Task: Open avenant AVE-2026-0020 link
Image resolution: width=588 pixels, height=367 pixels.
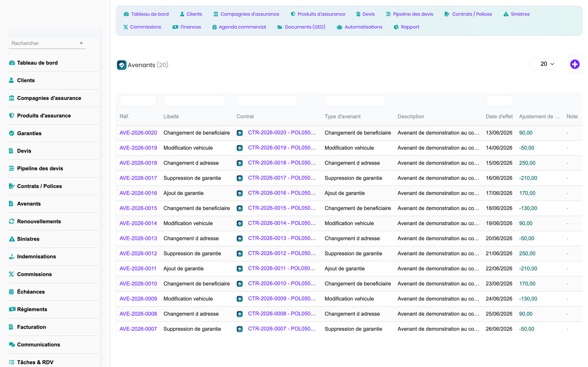Action: 138,133
